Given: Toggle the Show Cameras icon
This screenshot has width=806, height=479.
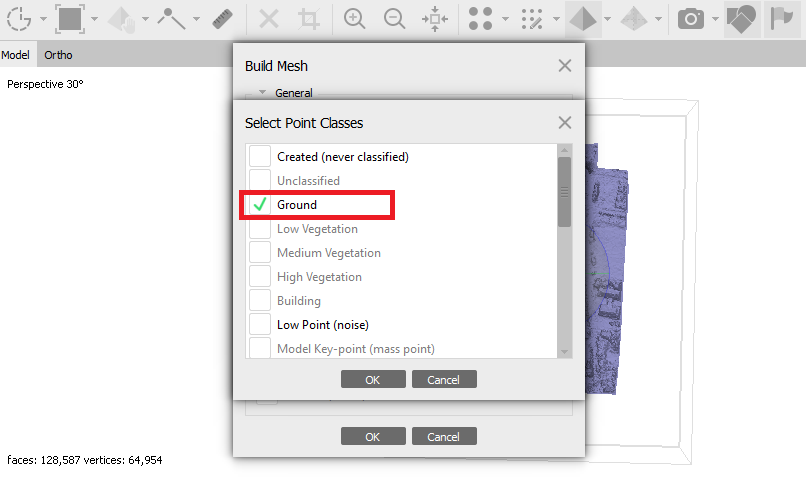Looking at the screenshot, I should click(x=691, y=19).
